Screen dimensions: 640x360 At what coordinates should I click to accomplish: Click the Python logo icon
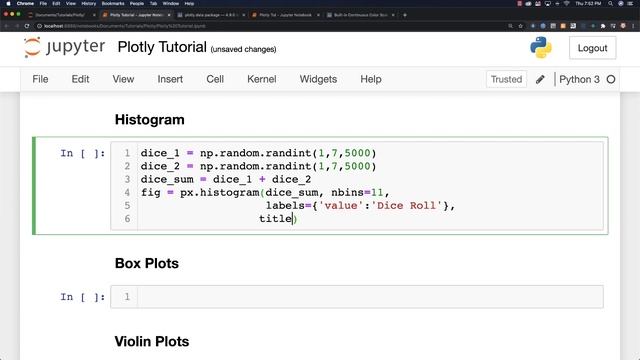(541, 47)
